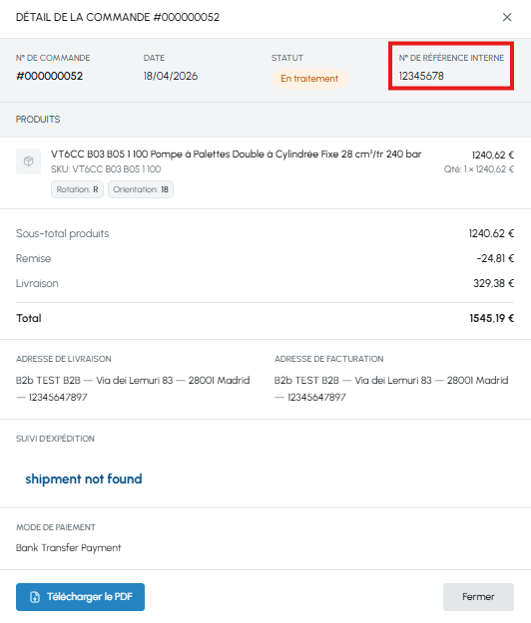Image resolution: width=531 pixels, height=623 pixels.
Task: Click the Remise amount -24,81 €
Action: (495, 258)
